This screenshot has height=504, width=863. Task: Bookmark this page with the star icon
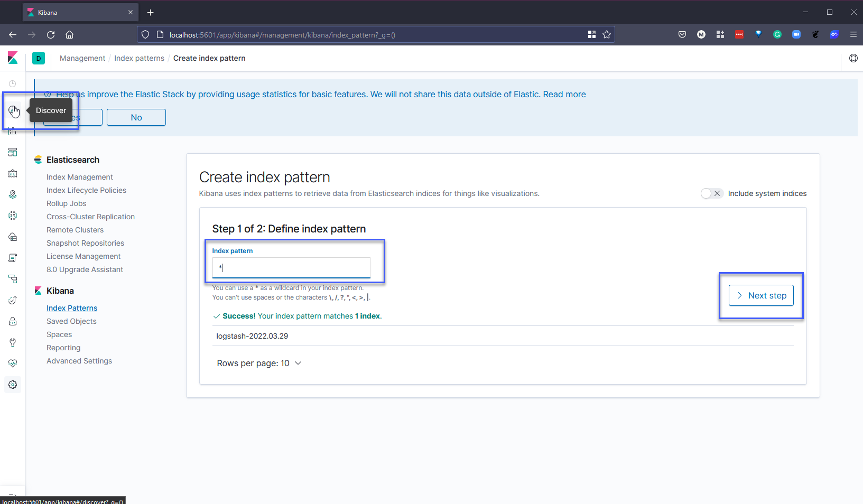pyautogui.click(x=607, y=35)
